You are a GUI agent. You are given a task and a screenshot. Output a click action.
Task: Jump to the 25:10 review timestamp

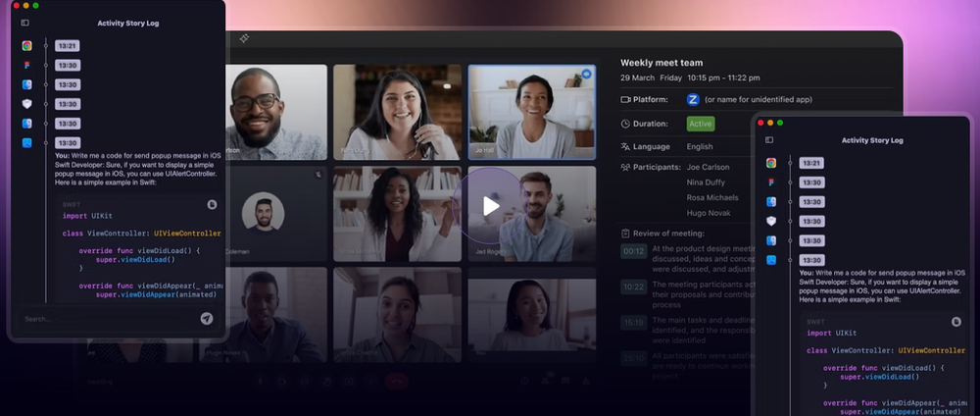633,358
